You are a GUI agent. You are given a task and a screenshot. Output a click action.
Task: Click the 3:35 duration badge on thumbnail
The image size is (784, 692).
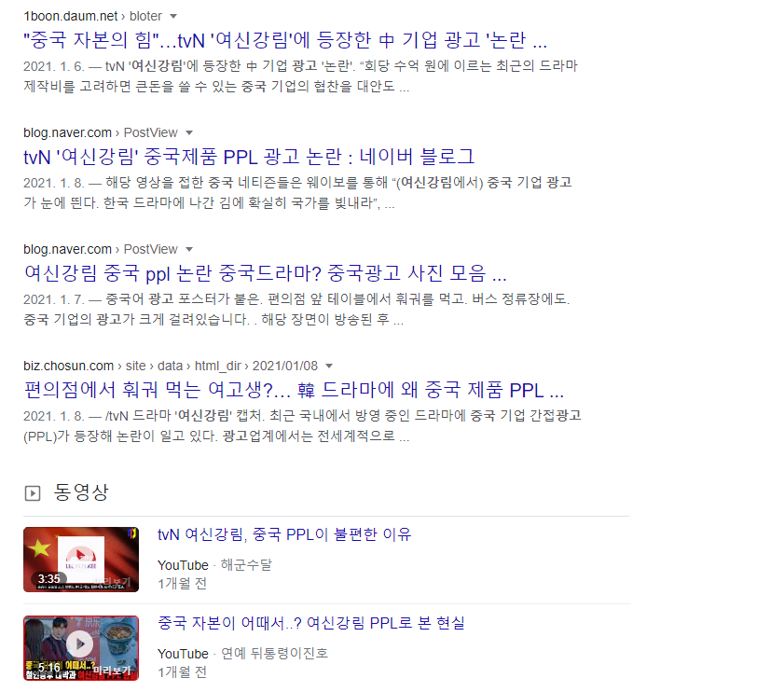(x=49, y=579)
